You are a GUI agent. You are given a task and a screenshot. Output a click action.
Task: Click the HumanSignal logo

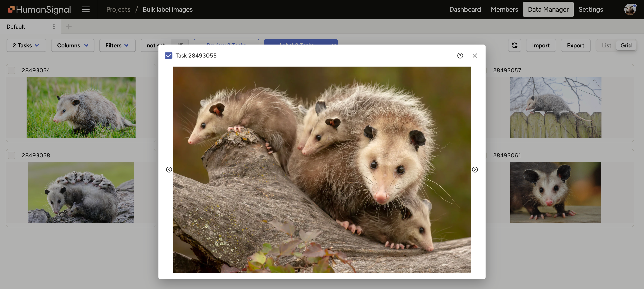click(x=39, y=9)
